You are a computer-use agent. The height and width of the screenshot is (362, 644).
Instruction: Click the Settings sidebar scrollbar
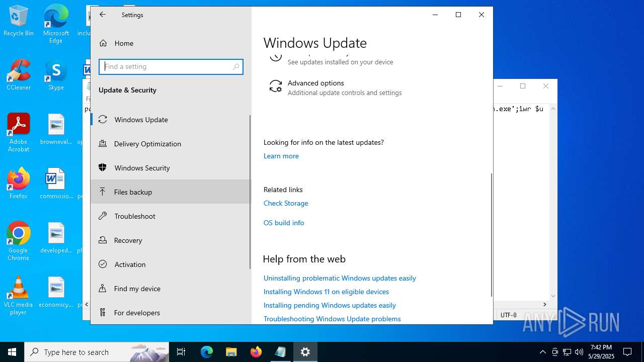point(250,192)
